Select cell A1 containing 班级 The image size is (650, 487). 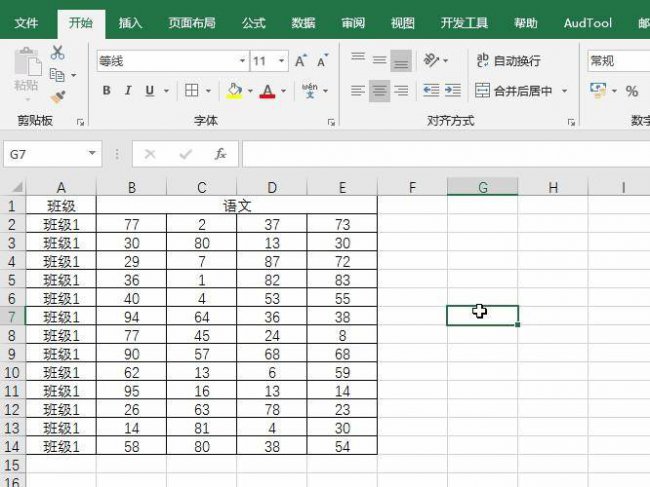click(61, 206)
